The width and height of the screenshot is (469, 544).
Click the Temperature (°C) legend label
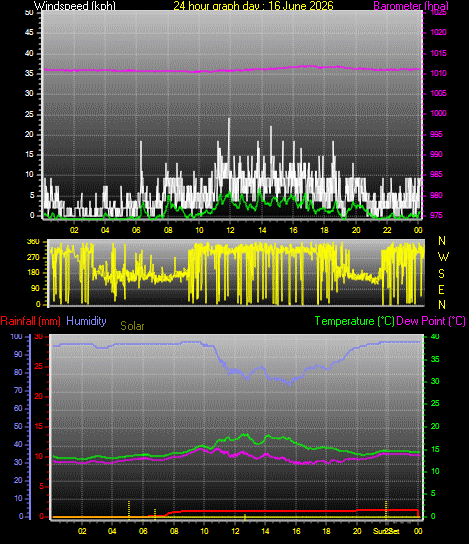355,321
